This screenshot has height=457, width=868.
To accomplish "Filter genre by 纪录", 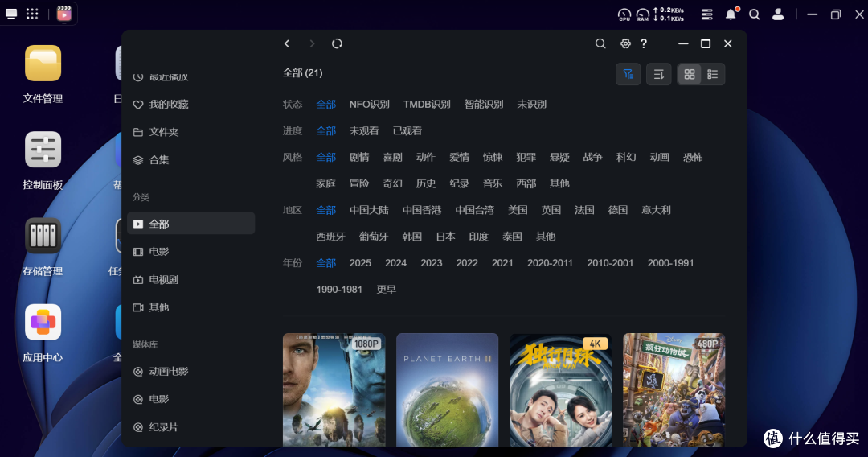I will (x=460, y=183).
